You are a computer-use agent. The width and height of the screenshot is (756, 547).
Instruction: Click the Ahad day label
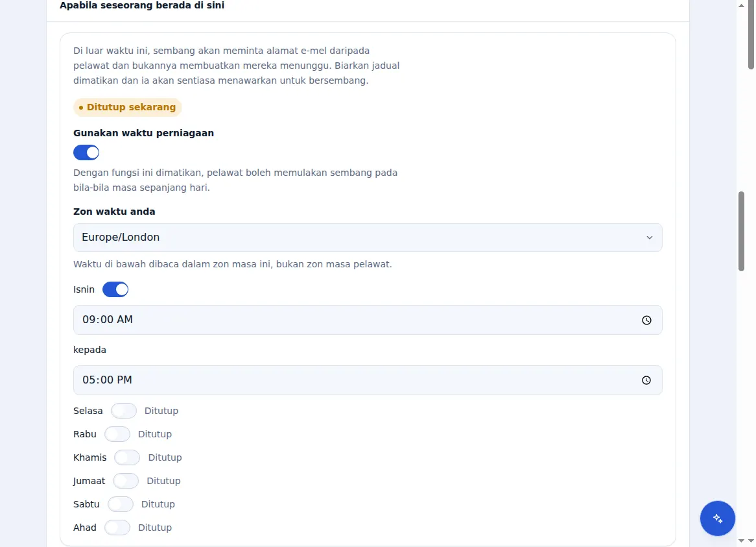(x=85, y=528)
